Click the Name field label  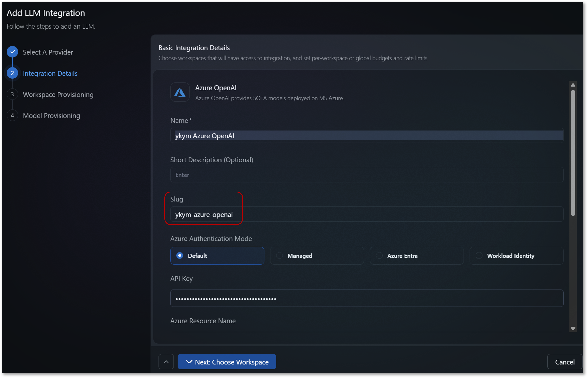click(x=181, y=121)
